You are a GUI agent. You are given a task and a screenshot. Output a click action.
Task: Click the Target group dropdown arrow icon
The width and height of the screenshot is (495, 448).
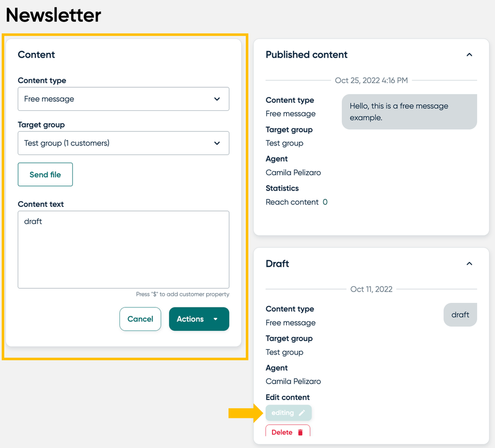(217, 143)
